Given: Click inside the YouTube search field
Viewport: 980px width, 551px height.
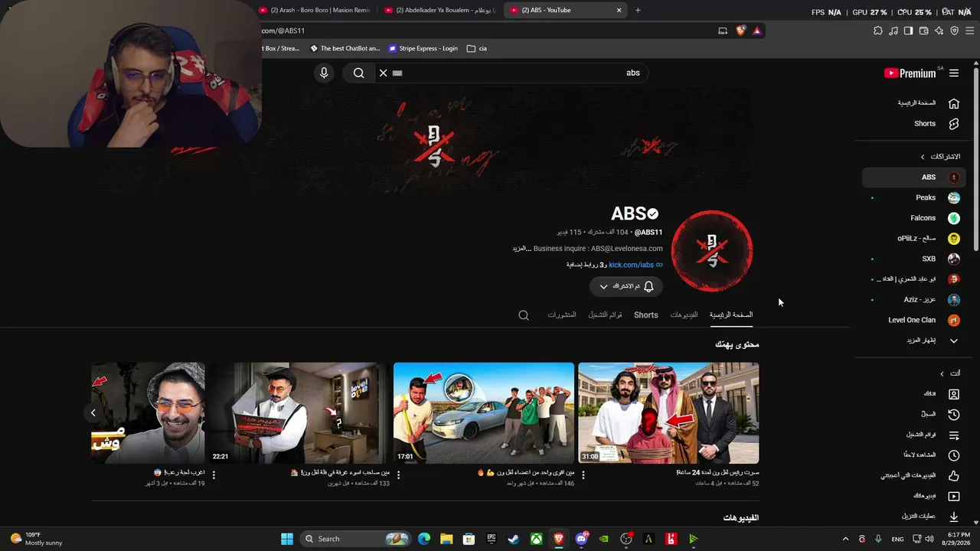Looking at the screenshot, I should tap(513, 73).
